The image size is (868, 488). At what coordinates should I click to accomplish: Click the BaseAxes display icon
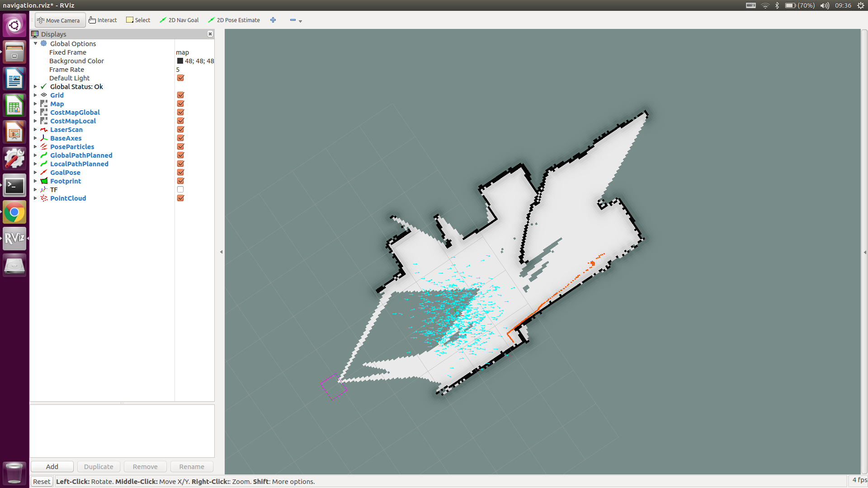click(x=44, y=138)
